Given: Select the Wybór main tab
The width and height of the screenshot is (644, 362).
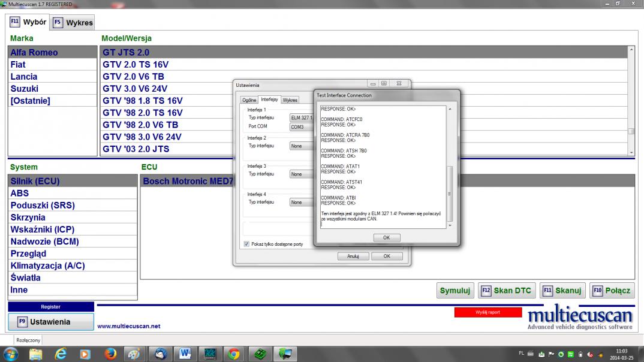Looking at the screenshot, I should (28, 22).
